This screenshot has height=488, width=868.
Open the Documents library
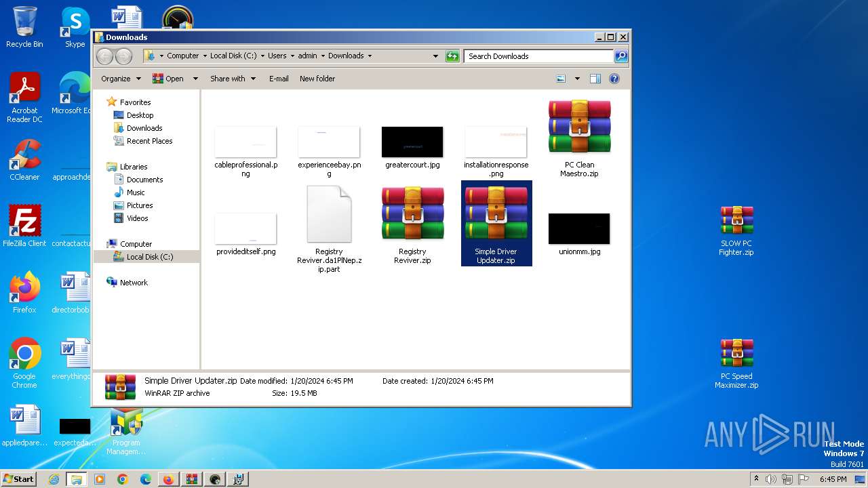point(144,180)
